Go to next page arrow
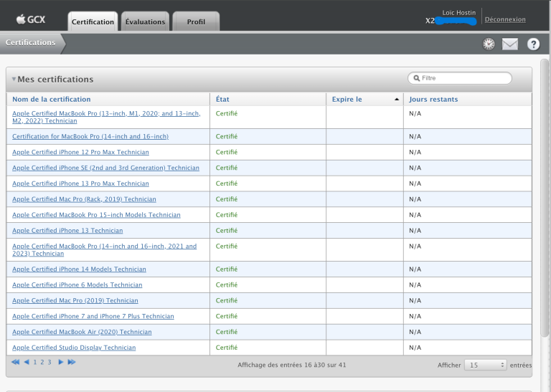Screen dimensions: 551x392 click(61, 362)
